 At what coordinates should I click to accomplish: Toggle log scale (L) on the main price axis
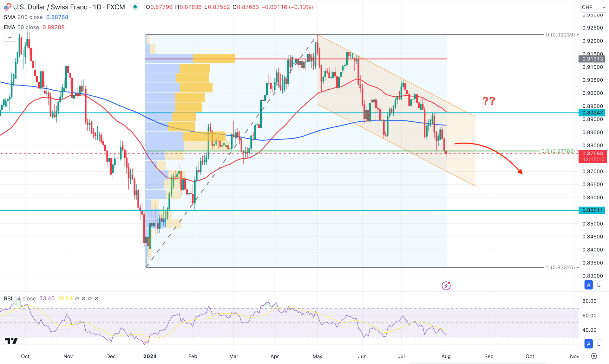click(599, 285)
